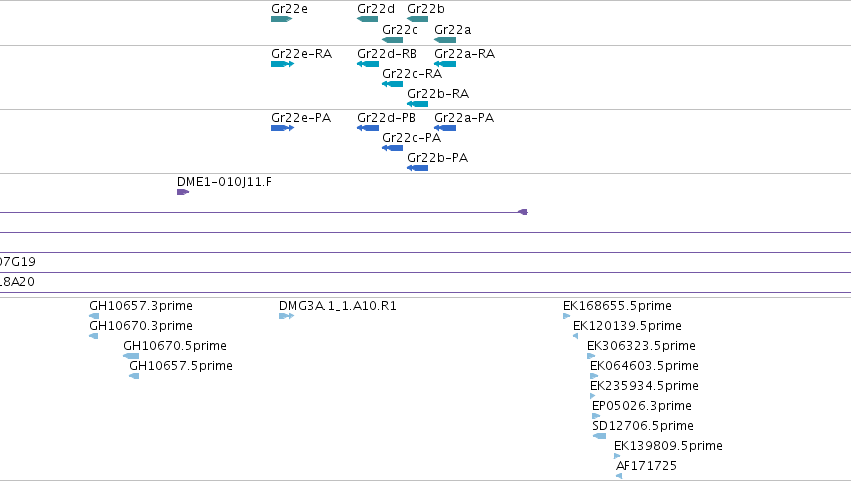Image resolution: width=851 pixels, height=481 pixels.
Task: Select the Gr22e-PA protein glyph
Action: point(283,128)
